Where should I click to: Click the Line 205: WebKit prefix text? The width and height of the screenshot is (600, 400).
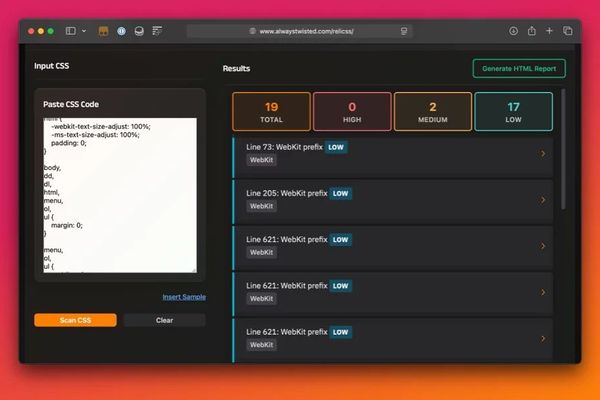pyautogui.click(x=287, y=193)
